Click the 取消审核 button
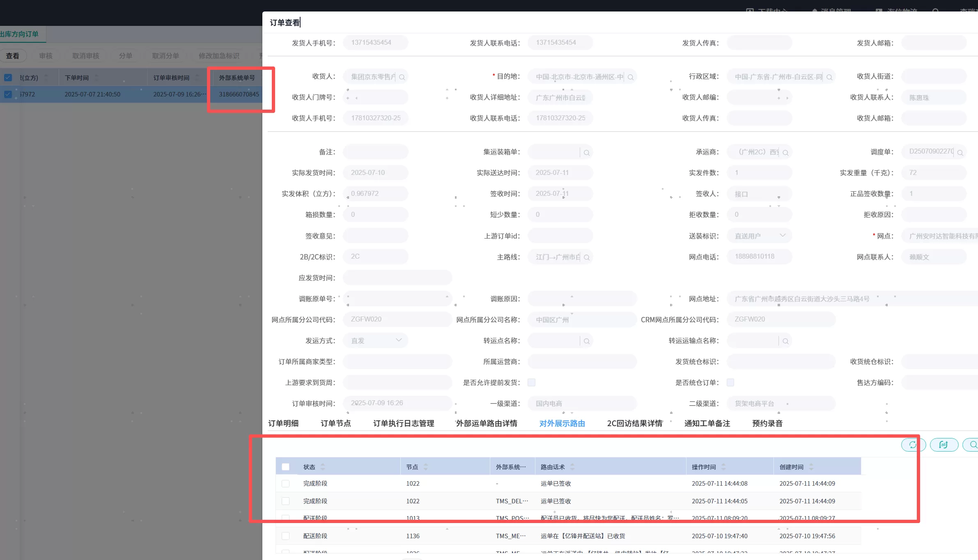The height and width of the screenshot is (560, 978). click(85, 56)
